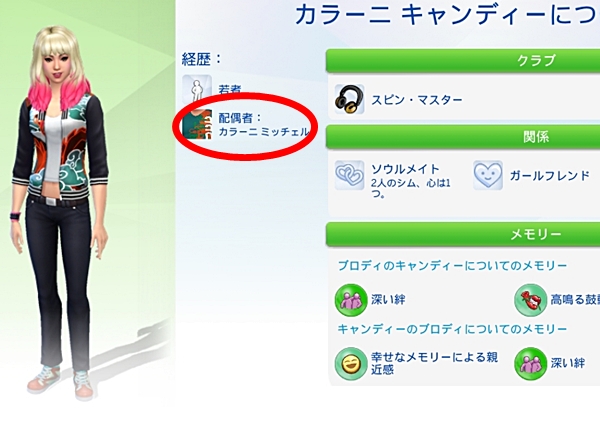Image resolution: width=600 pixels, height=437 pixels.
Task: Click the ガールフレンド relationship label
Action: click(549, 176)
